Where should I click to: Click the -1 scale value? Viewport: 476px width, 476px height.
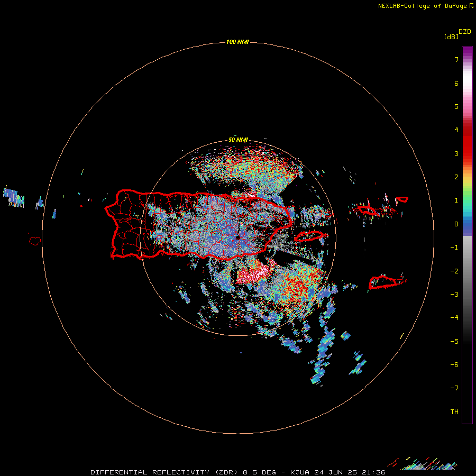coord(454,248)
